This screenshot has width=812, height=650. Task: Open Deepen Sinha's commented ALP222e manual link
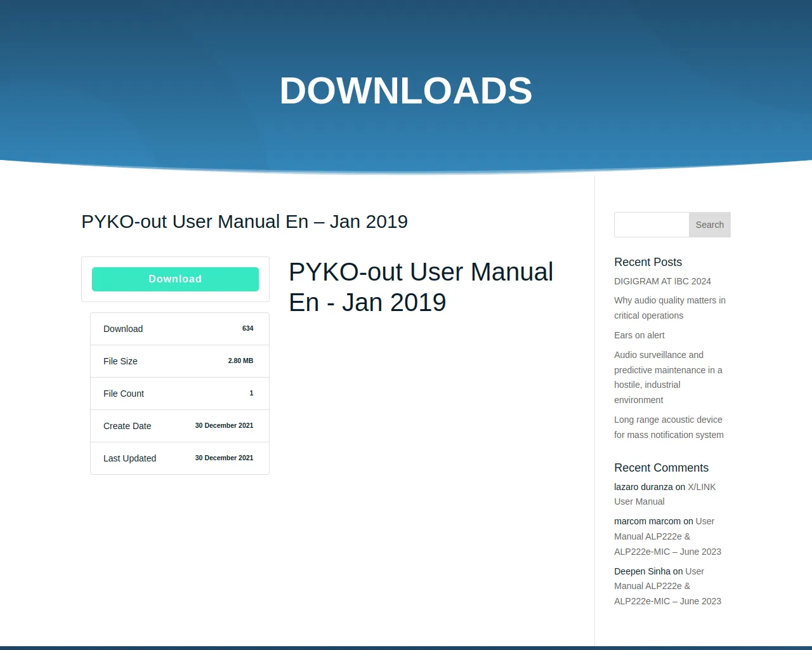coord(667,586)
